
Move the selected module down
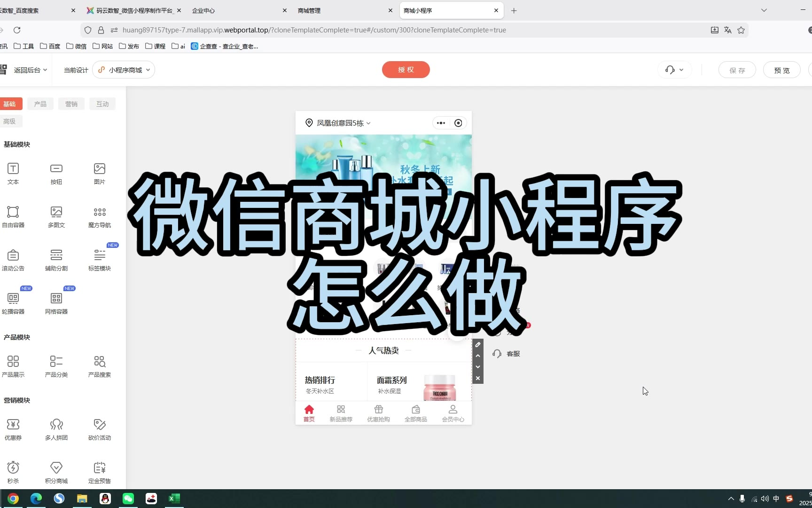coord(478,367)
